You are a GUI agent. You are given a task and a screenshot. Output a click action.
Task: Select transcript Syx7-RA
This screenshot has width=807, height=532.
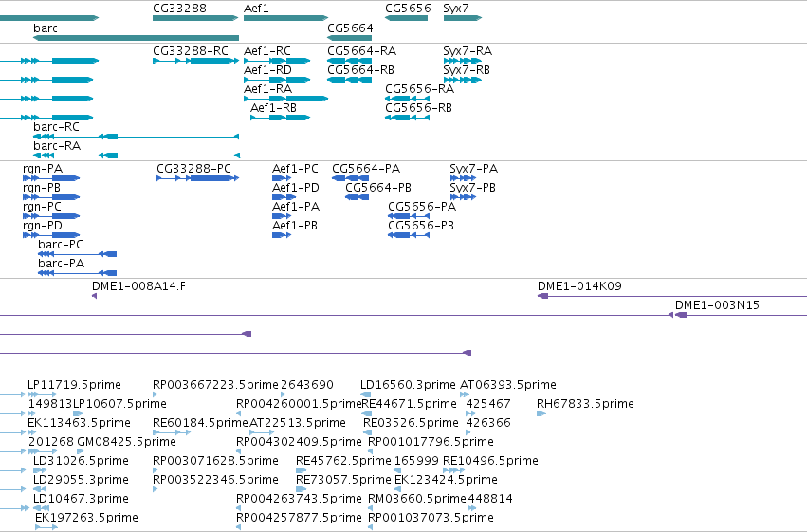point(468,51)
